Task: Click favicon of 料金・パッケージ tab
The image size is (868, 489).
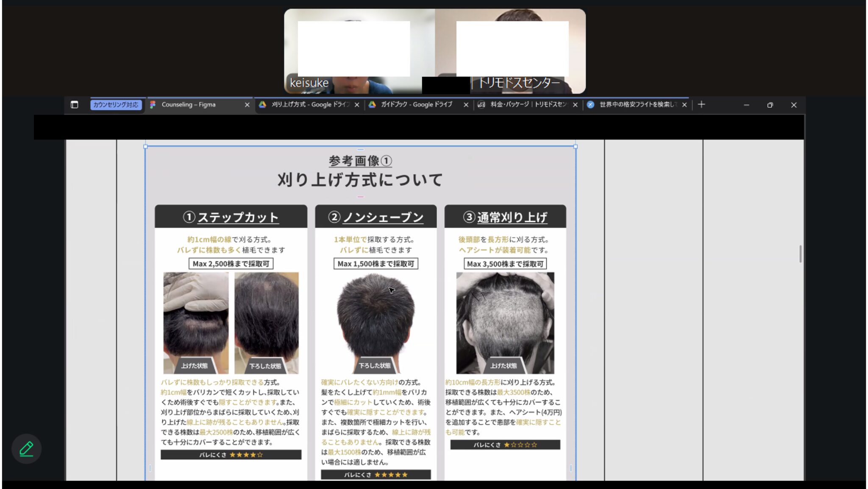Action: coord(481,105)
